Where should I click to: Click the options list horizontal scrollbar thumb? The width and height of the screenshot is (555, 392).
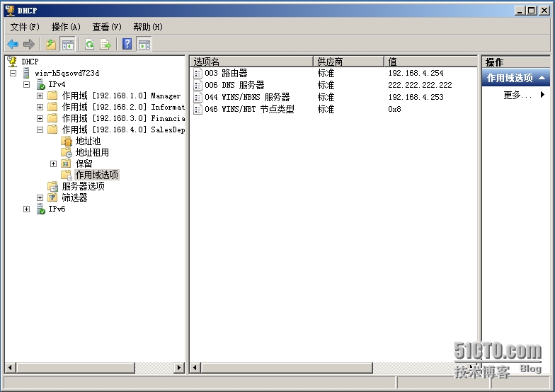click(287, 368)
